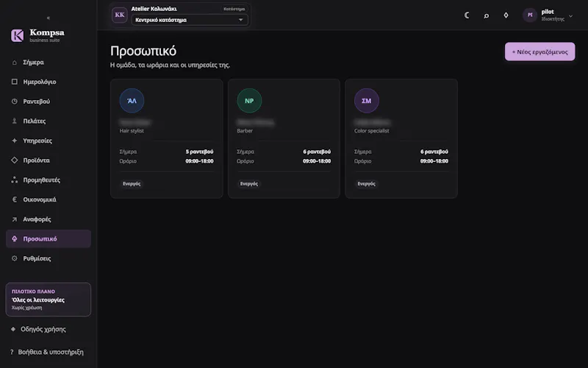Toggle dark mode with the moon icon
588x368 pixels.
467,15
